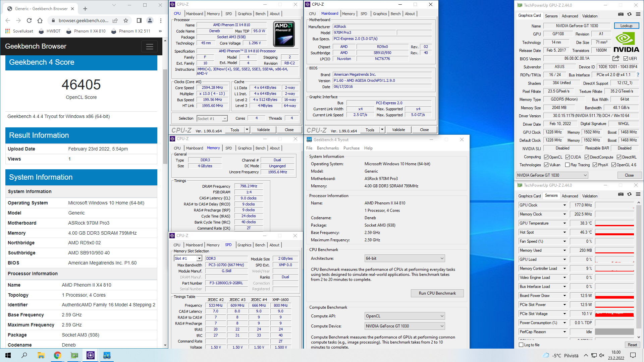Click PCIe Slot Voltage sensor graph
This screenshot has width=644, height=362.
click(614, 314)
